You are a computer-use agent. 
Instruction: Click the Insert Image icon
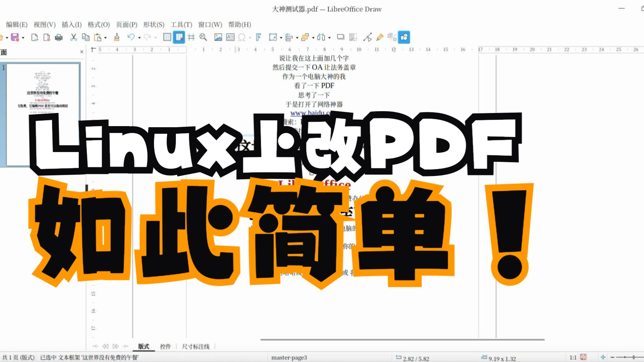[x=218, y=37]
